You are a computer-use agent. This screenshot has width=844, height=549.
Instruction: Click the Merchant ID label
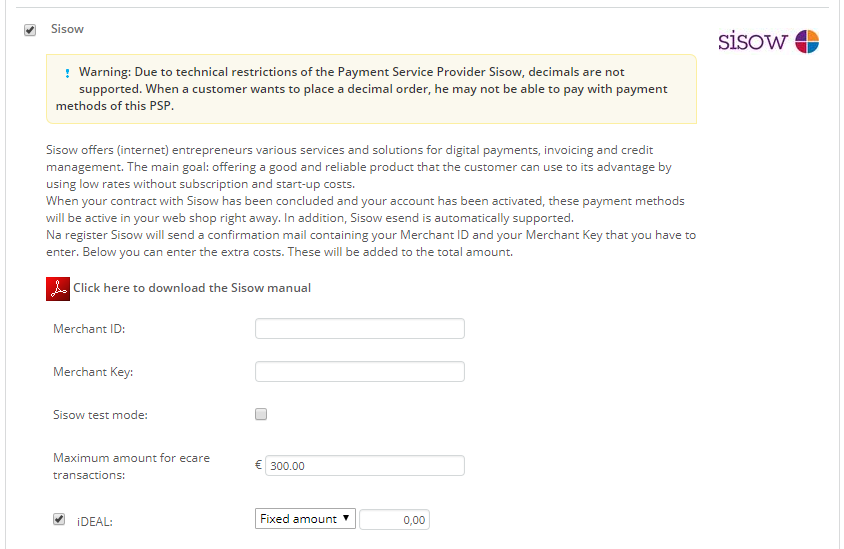pos(89,329)
